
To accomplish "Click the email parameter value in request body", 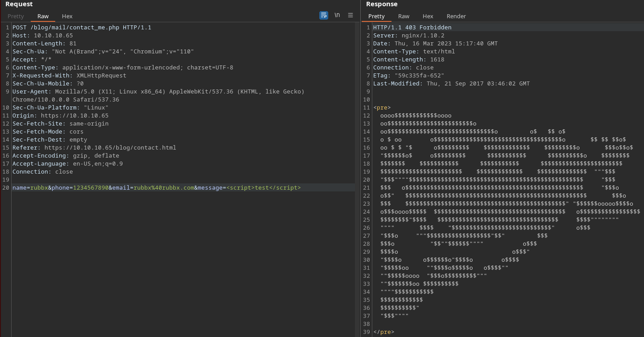I will point(164,188).
